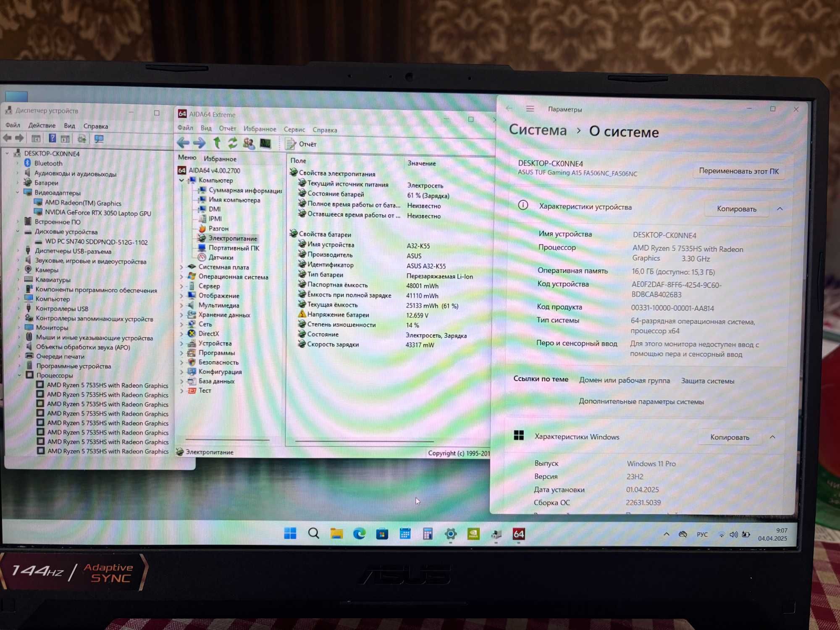Open Действие menu in Device Manager
840x630 pixels.
tap(42, 125)
